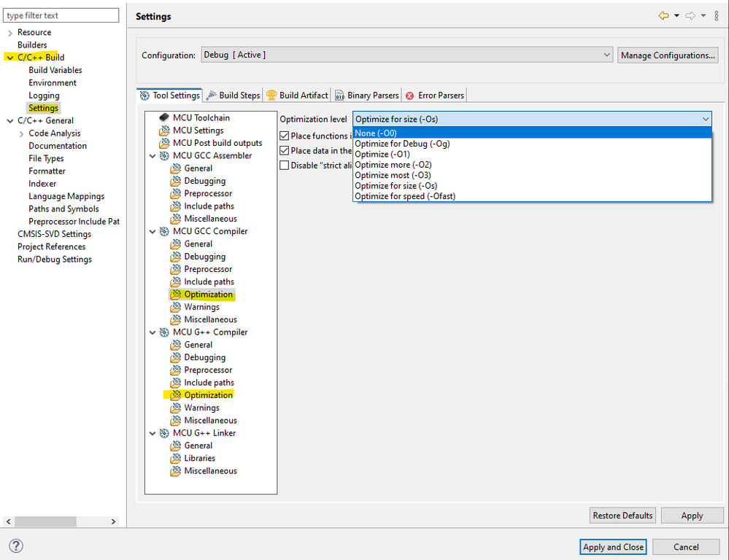Click G++ Linker General folder icon
This screenshot has width=729, height=560.
point(176,446)
